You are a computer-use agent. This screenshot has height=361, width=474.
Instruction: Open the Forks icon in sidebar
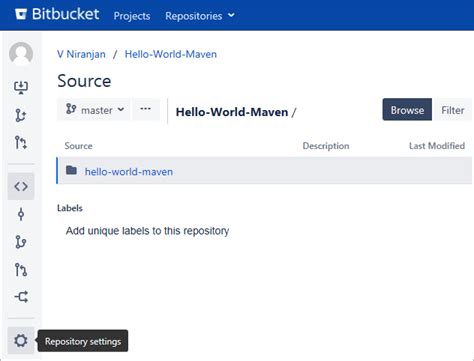pyautogui.click(x=21, y=297)
